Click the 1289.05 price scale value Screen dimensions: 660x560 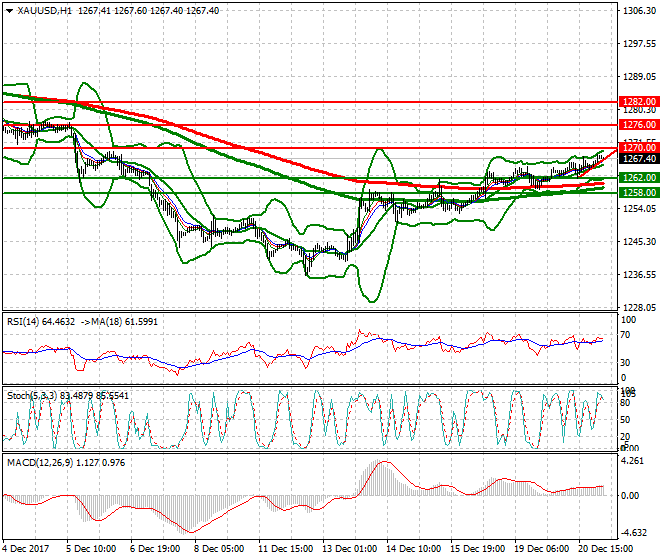point(639,77)
